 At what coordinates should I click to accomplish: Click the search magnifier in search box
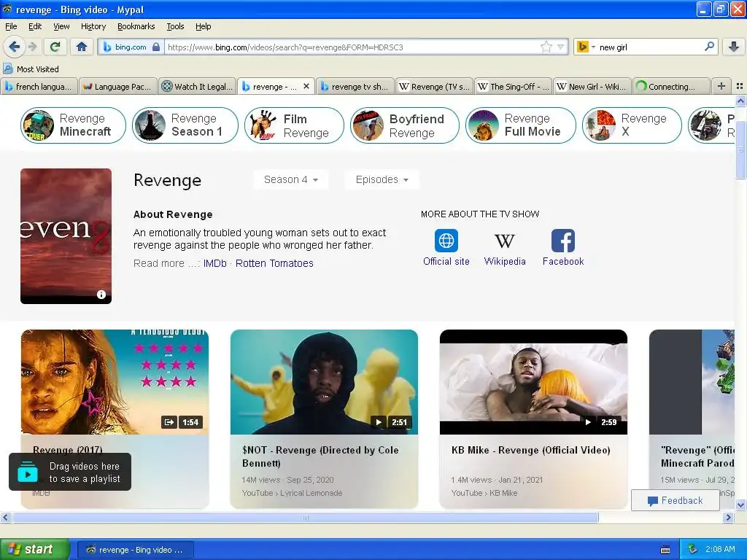709,47
